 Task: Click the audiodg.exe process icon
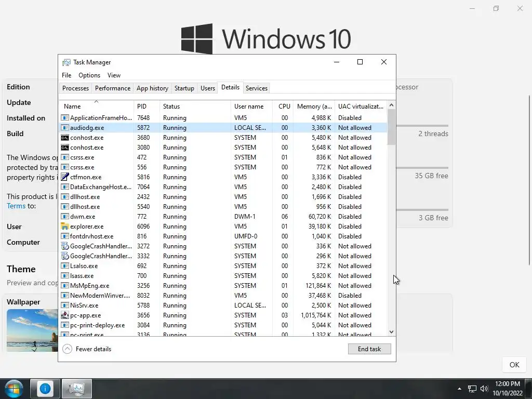coord(64,128)
